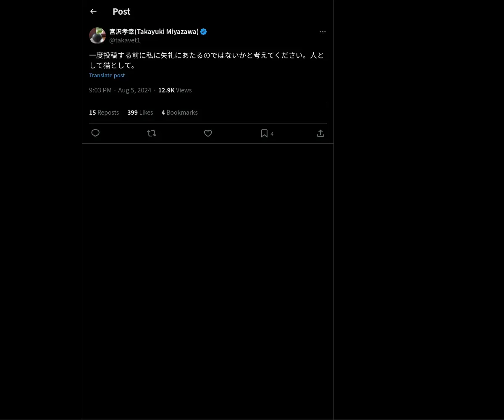The height and width of the screenshot is (420, 504).
Task: Open the @takavet1 handle link
Action: tap(125, 40)
